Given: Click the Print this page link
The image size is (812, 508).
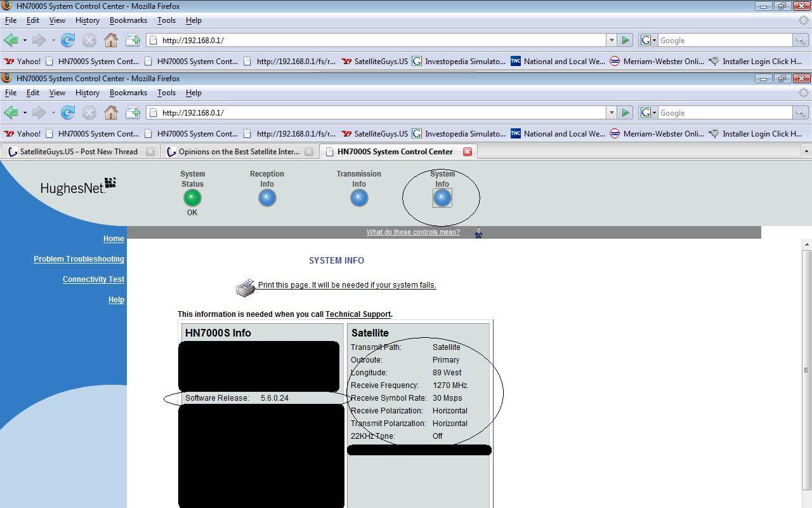Looking at the screenshot, I should 347,285.
